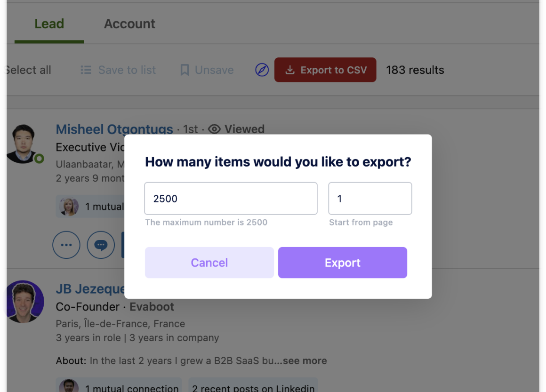Toggle Select all leads
Viewport: 546px width, 392px height.
[x=27, y=70]
